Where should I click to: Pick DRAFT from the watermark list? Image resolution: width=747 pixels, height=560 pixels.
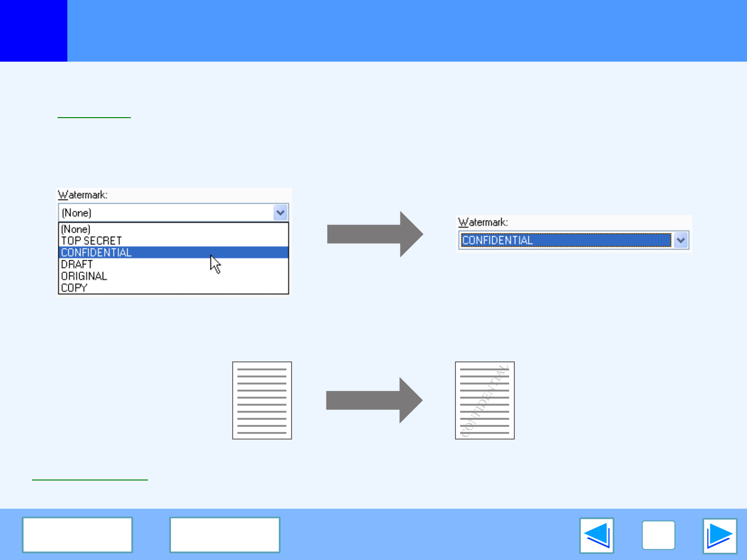[x=77, y=264]
